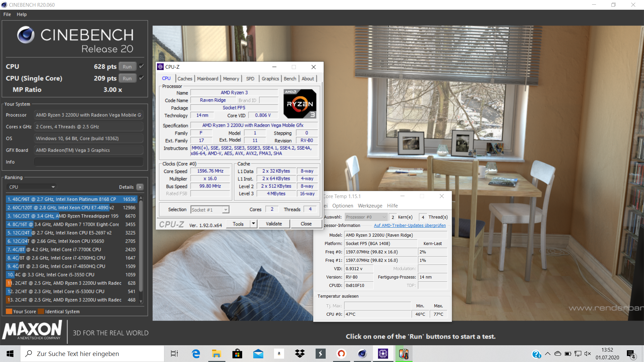Toggle the CPU Single Core checkbox
The width and height of the screenshot is (644, 362).
142,78
